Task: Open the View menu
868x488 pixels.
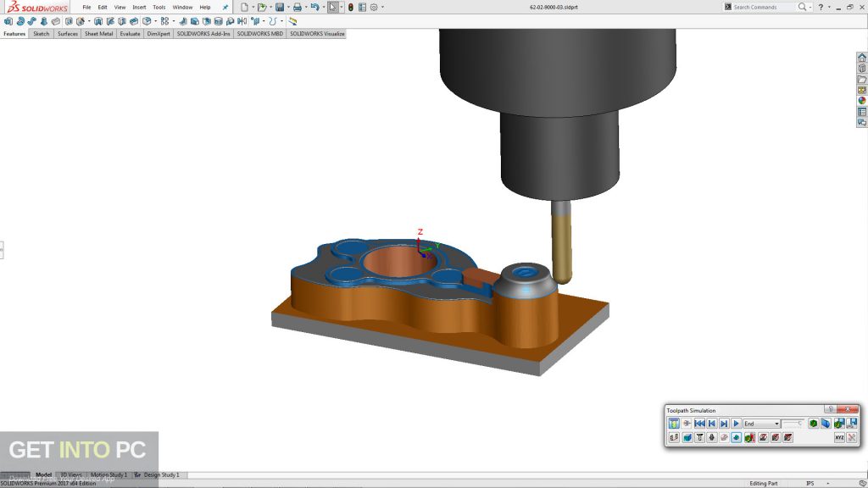Action: tap(120, 7)
